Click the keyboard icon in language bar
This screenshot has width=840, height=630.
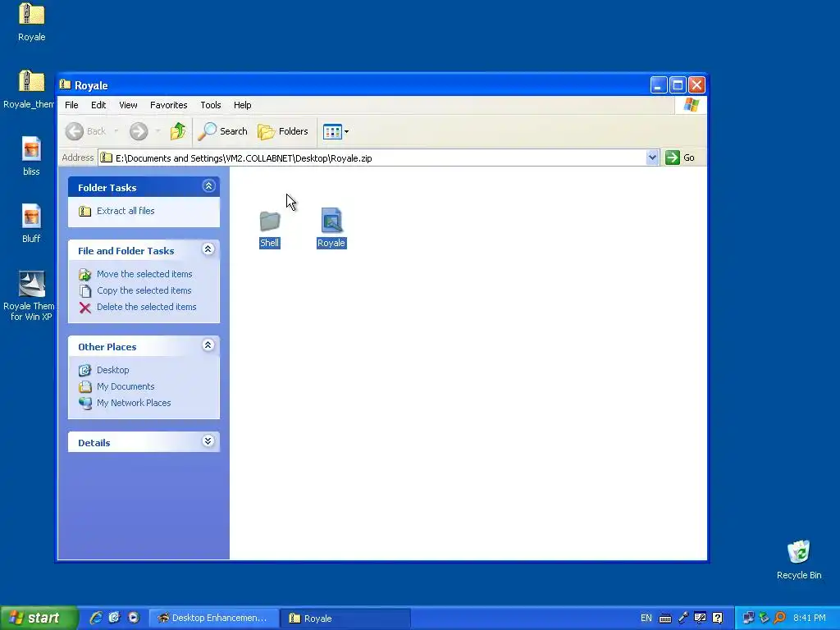(664, 619)
